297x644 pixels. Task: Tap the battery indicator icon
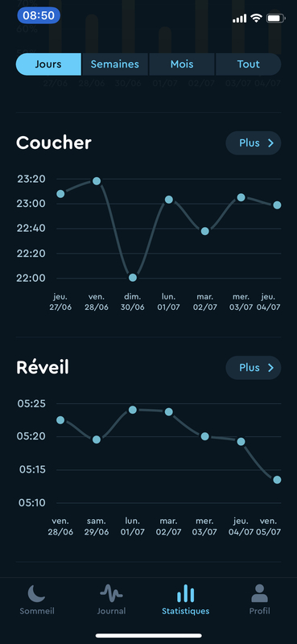(275, 18)
